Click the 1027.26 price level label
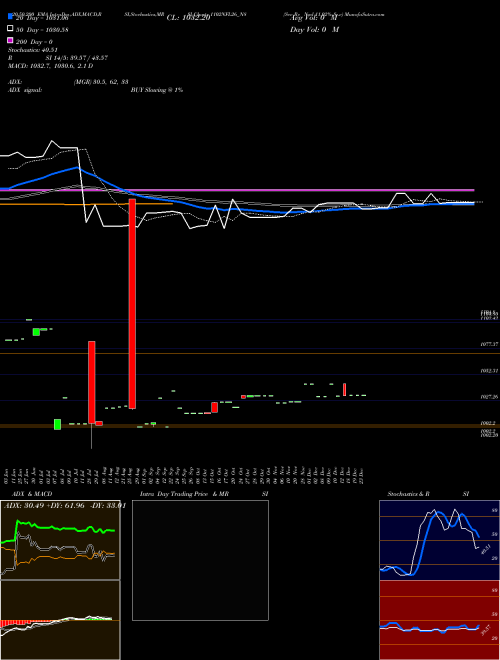The image size is (500, 660). pos(489,397)
